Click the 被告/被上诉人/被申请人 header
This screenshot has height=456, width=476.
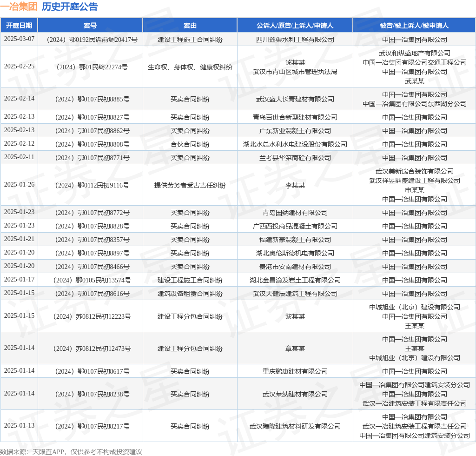click(x=414, y=26)
